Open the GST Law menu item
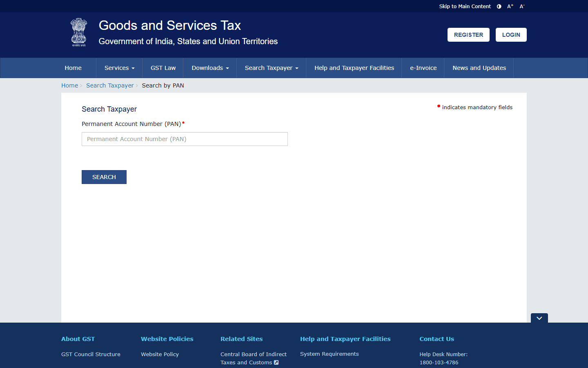Screen dimensions: 588x368 163,68
